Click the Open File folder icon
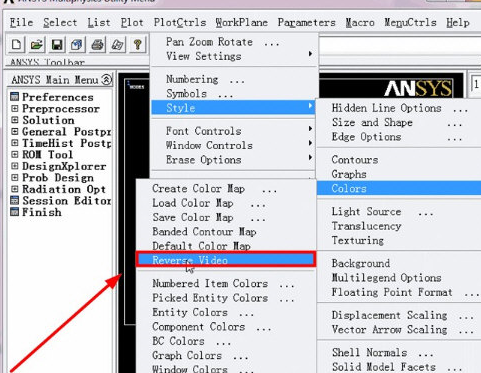The width and height of the screenshot is (481, 373). click(36, 44)
